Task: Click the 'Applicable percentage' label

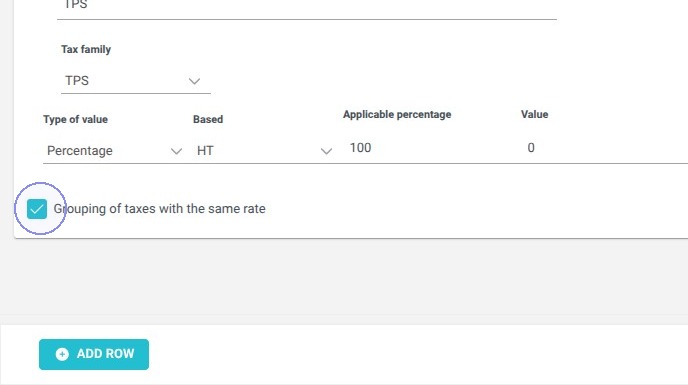Action: tap(397, 115)
